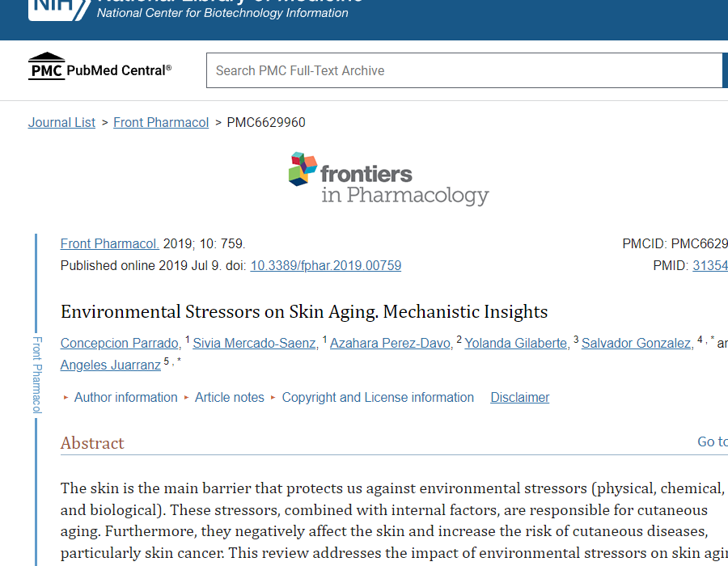View author Angeles Juarranz
The width and height of the screenshot is (728, 566).
(x=110, y=365)
